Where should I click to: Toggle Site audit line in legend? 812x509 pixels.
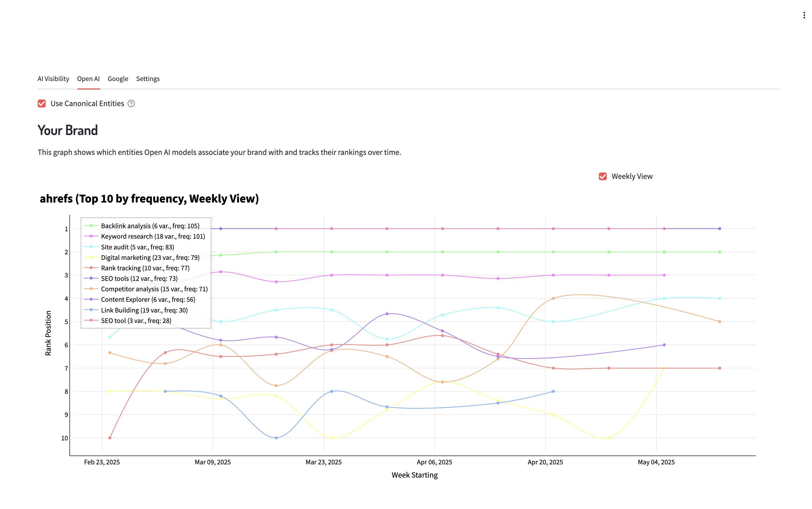point(137,247)
